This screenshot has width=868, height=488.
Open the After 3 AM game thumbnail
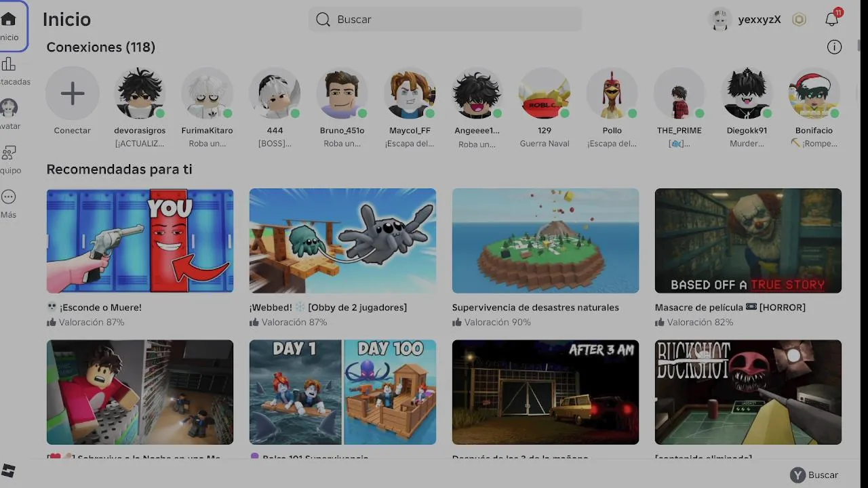(x=545, y=392)
